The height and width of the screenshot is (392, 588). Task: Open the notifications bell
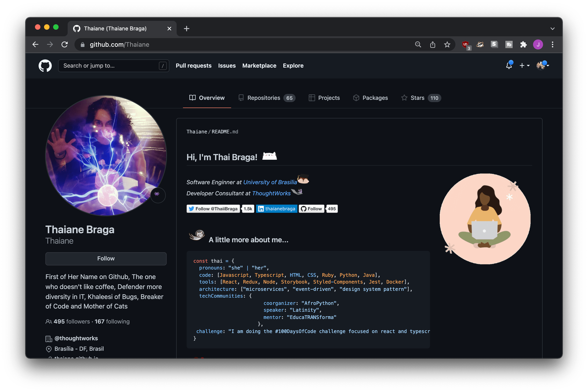[x=509, y=66]
